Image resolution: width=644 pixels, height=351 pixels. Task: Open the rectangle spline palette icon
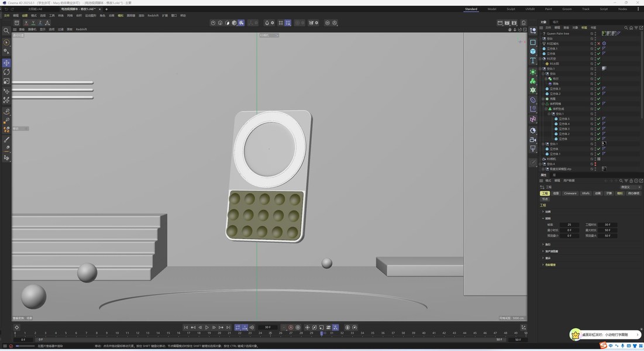pos(533,42)
